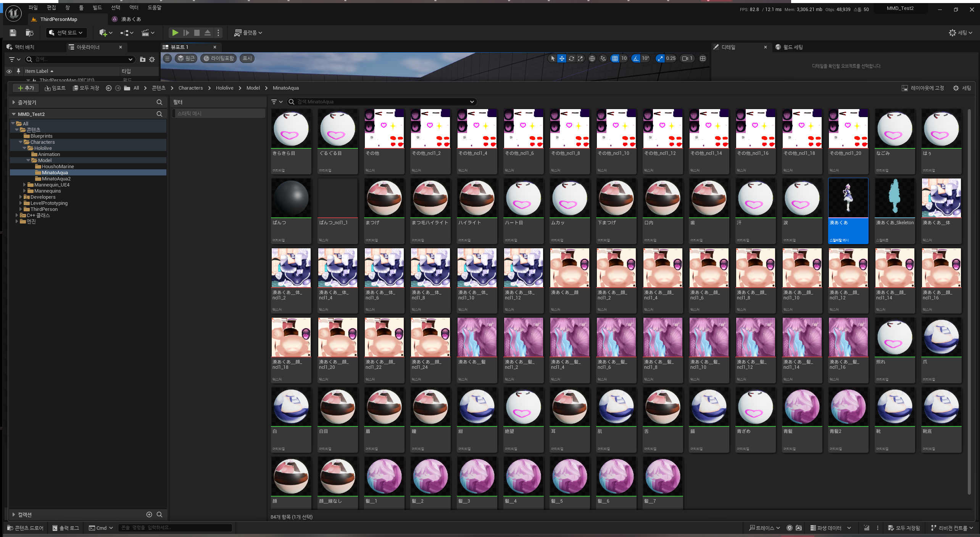Expand the 즐겨찾기 favorites section
Viewport: 980px width, 537px height.
pos(14,102)
